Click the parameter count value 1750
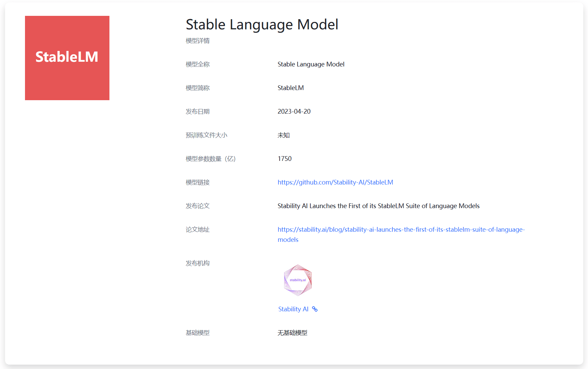588x369 pixels. (x=284, y=159)
